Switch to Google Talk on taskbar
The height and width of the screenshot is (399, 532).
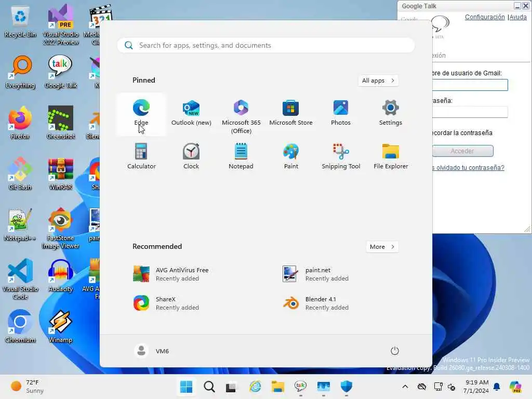point(300,387)
